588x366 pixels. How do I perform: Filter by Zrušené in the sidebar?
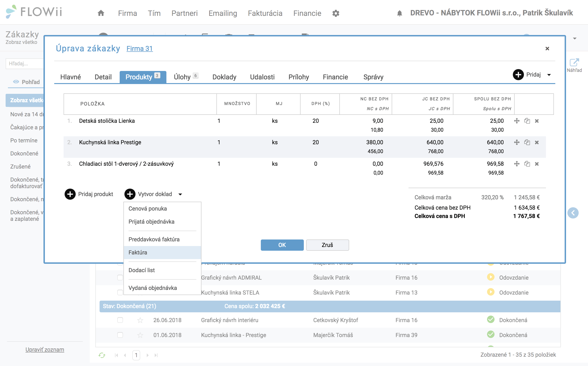pos(20,166)
